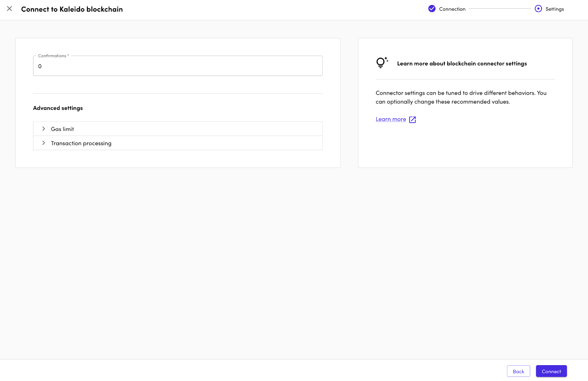Image resolution: width=588 pixels, height=381 pixels.
Task: Click the external link icon next to Learn more
Action: (x=412, y=119)
